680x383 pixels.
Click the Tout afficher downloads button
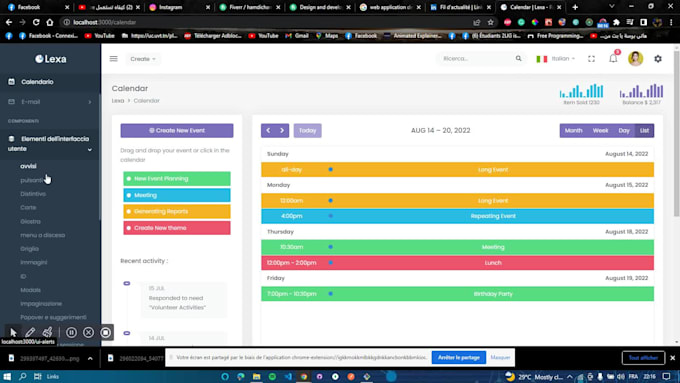point(643,358)
